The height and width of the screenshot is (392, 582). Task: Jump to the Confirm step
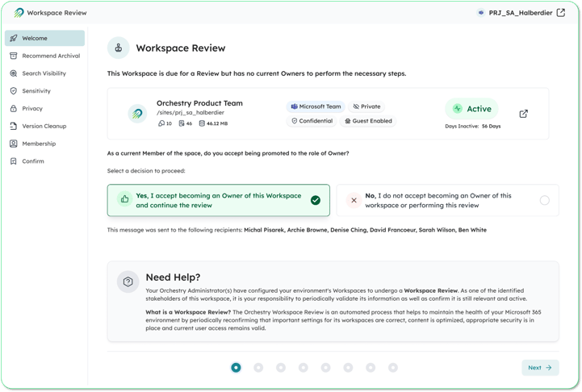tap(44, 161)
